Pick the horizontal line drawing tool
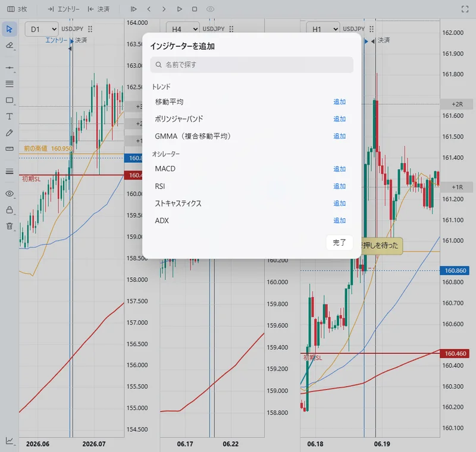 click(10, 68)
